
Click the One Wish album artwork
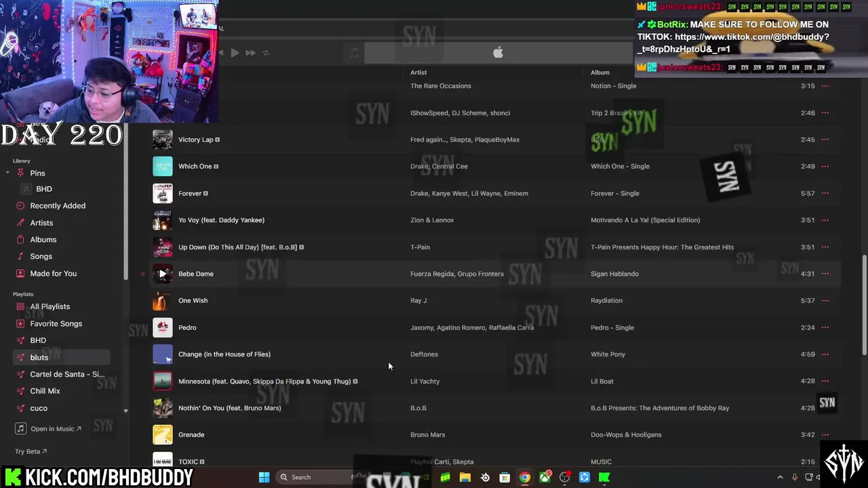pos(162,300)
